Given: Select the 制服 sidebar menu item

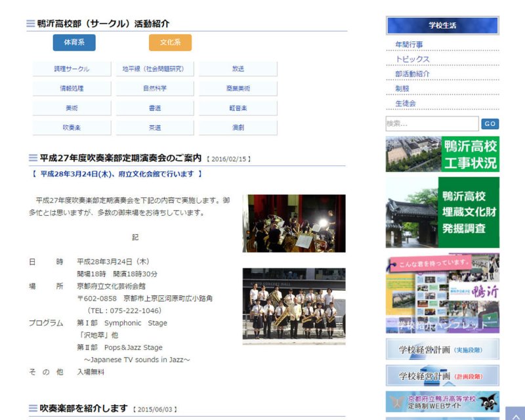Looking at the screenshot, I should 402,89.
